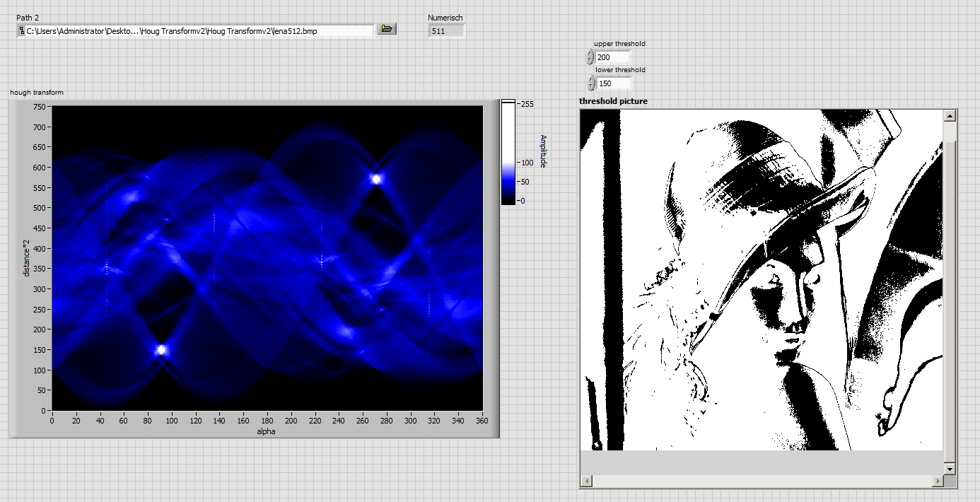Click the 0 value on the color ramp
The width and height of the screenshot is (980, 502).
click(523, 201)
